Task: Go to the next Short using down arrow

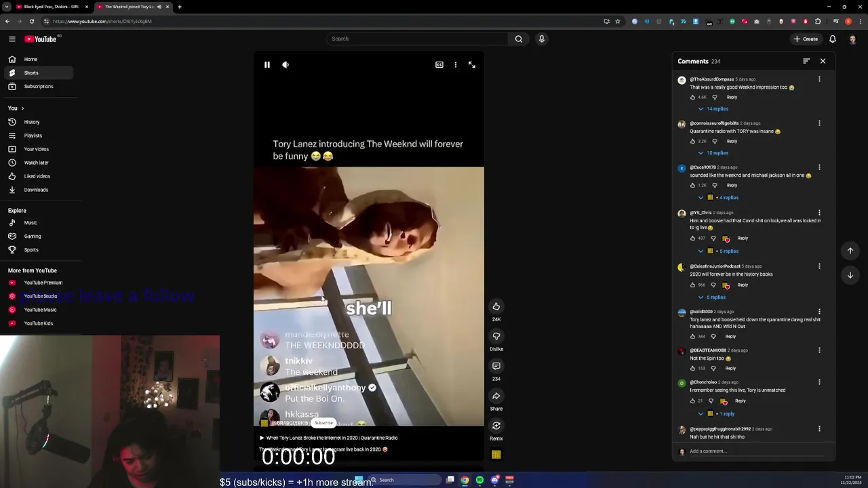Action: click(x=850, y=275)
